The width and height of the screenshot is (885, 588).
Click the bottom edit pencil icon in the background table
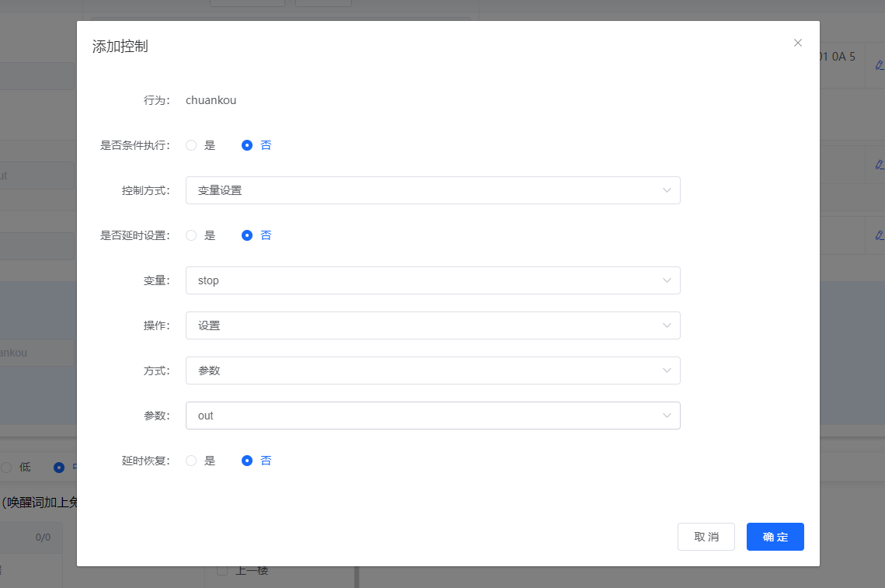tap(879, 235)
